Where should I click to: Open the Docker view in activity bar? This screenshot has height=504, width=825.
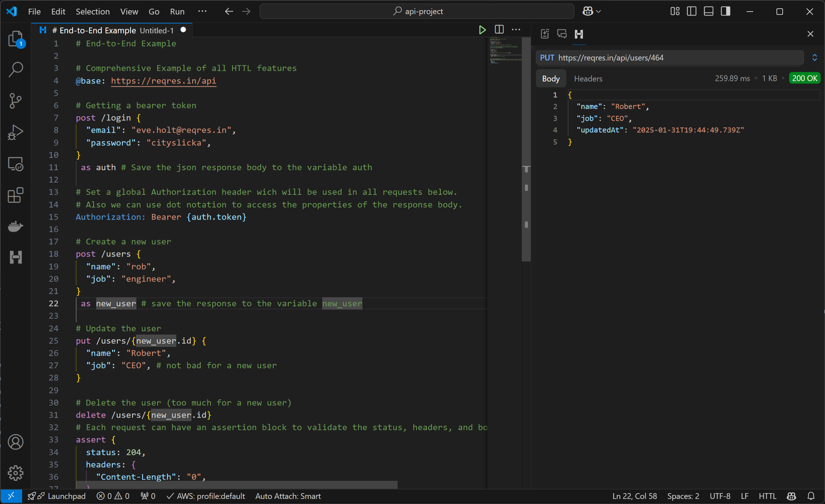click(x=16, y=226)
